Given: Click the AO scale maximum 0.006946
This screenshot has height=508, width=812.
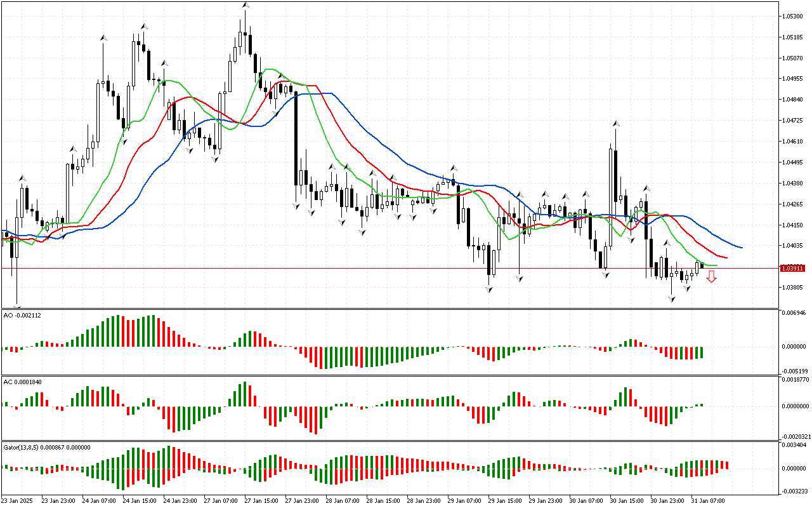Looking at the screenshot, I should [795, 313].
